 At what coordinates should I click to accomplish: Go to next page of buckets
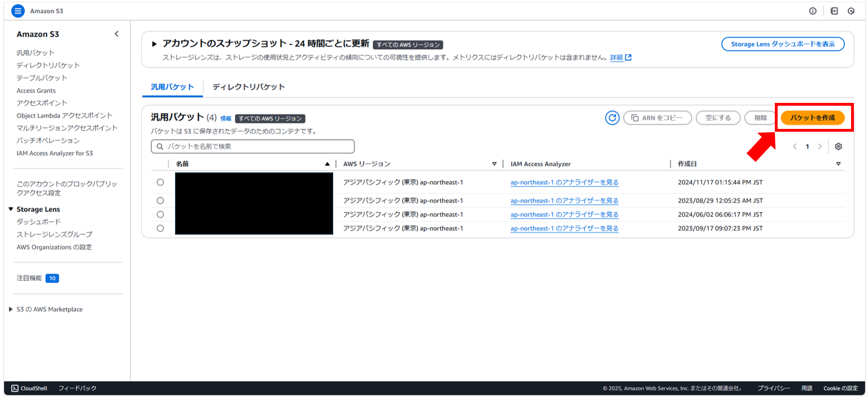820,146
